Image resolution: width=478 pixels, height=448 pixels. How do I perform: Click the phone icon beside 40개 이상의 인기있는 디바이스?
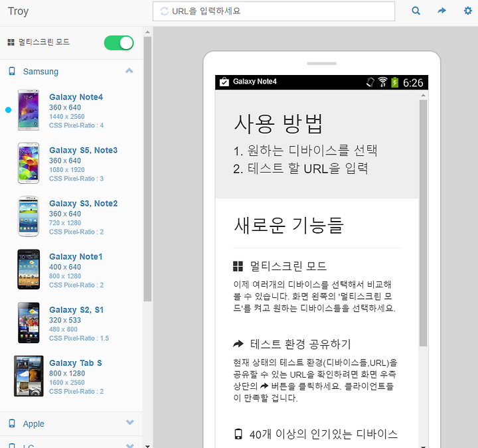coord(238,433)
